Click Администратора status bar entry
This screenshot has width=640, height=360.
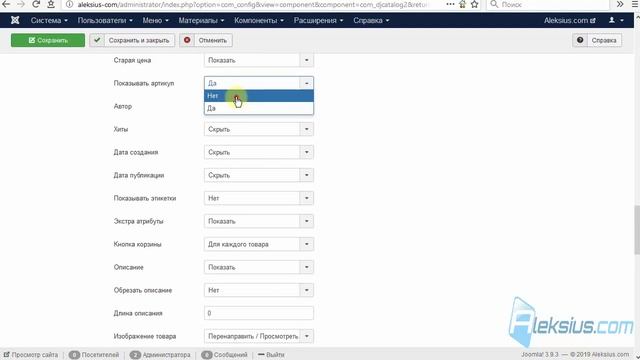click(160, 355)
